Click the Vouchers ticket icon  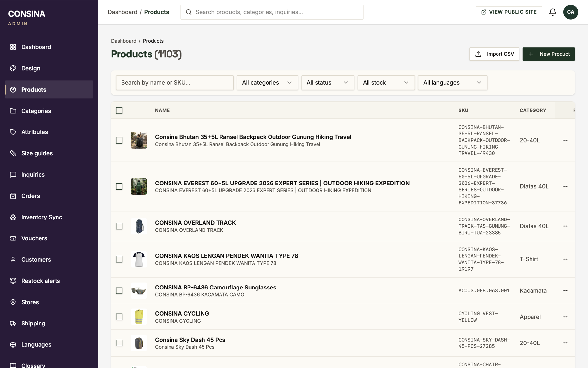tap(13, 238)
